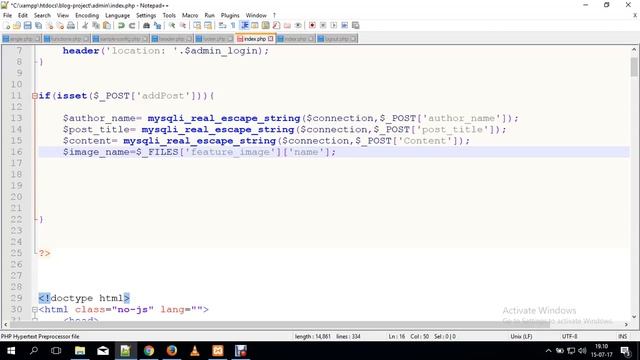The height and width of the screenshot is (360, 640).
Task: Toggle INS mode in status bar
Action: click(x=622, y=336)
